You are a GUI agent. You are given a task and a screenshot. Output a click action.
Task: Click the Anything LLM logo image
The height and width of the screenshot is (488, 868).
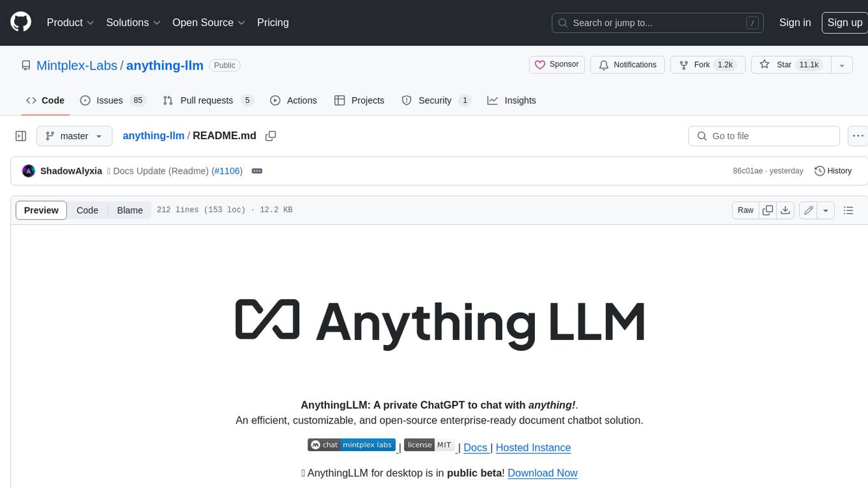(440, 324)
